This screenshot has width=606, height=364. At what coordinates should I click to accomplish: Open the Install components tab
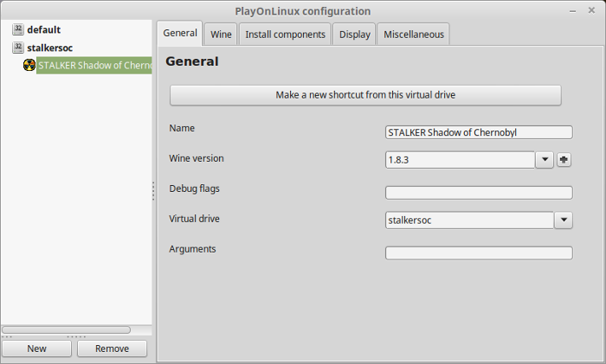285,35
